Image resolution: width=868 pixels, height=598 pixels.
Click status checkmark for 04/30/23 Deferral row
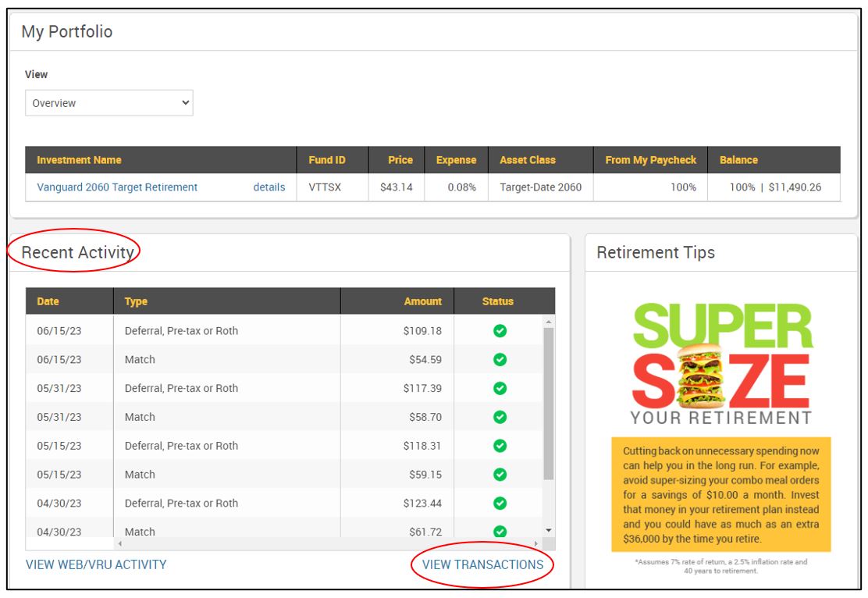pyautogui.click(x=500, y=504)
